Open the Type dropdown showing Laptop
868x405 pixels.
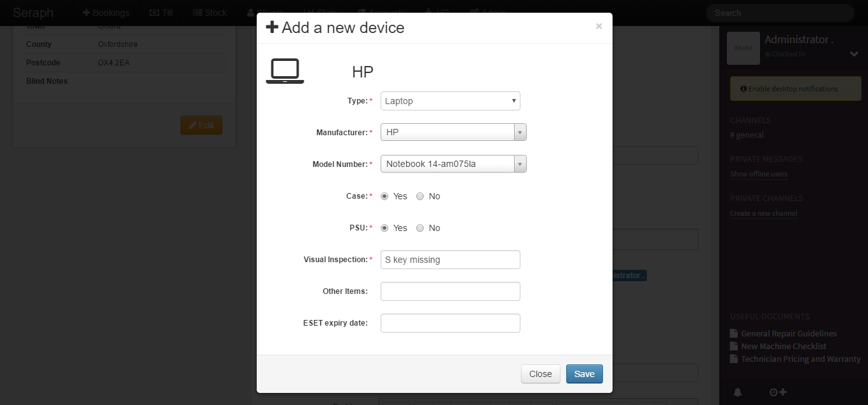450,101
